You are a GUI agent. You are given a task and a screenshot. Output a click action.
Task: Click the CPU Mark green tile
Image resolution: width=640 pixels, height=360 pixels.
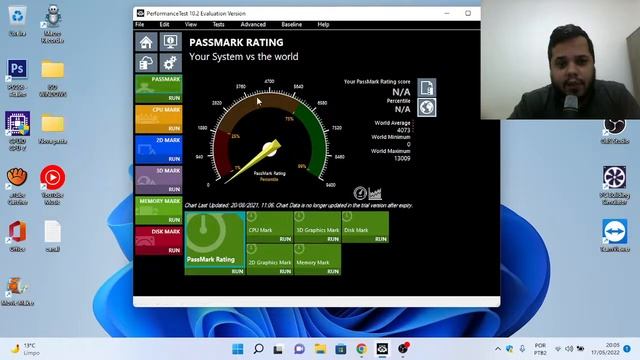[269, 227]
